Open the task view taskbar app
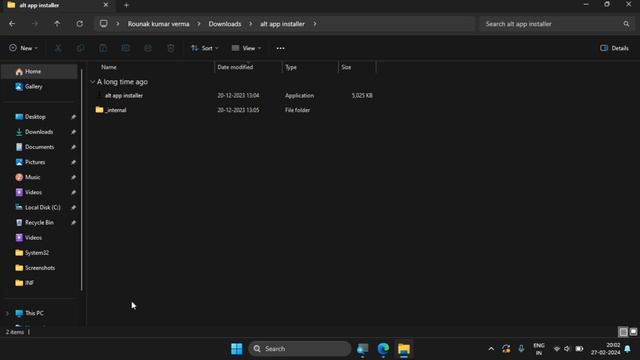 point(362,349)
